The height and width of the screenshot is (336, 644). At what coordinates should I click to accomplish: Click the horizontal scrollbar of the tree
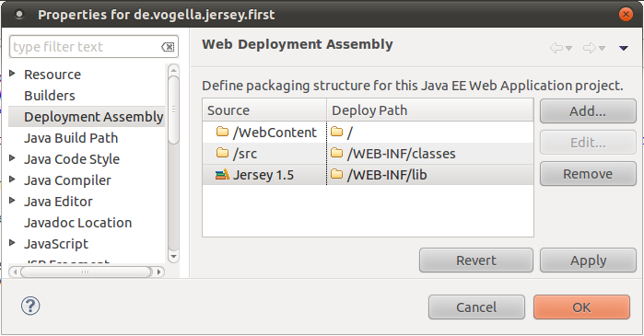tap(87, 272)
